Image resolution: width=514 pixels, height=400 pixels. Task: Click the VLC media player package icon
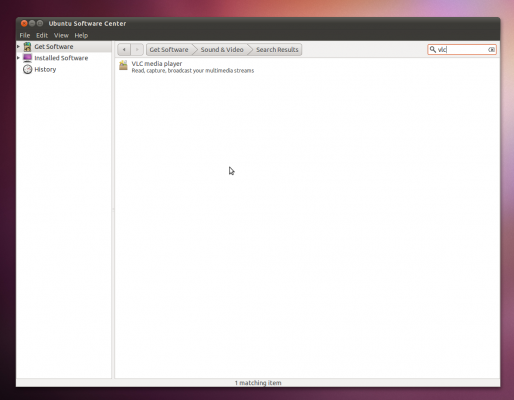click(123, 65)
